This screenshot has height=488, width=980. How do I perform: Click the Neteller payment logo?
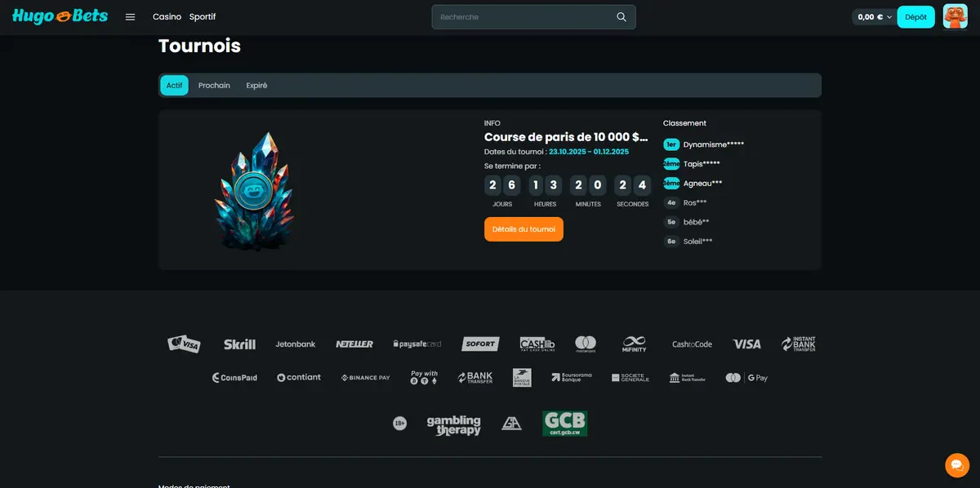pos(354,344)
